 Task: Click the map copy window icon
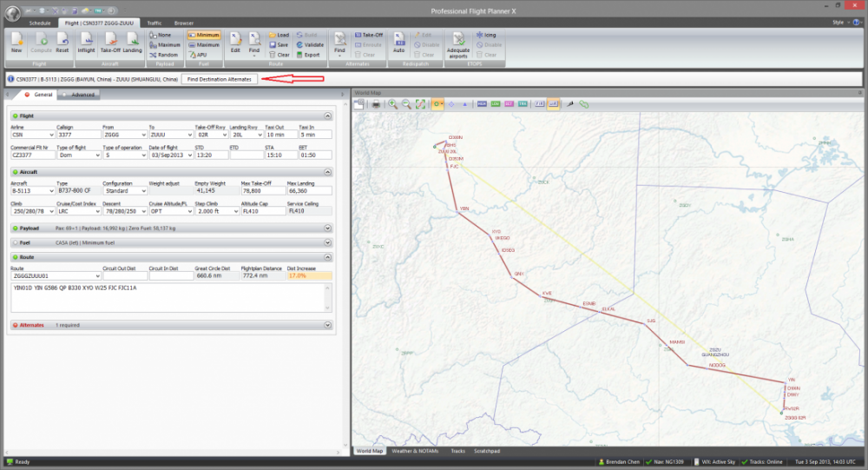pyautogui.click(x=359, y=104)
